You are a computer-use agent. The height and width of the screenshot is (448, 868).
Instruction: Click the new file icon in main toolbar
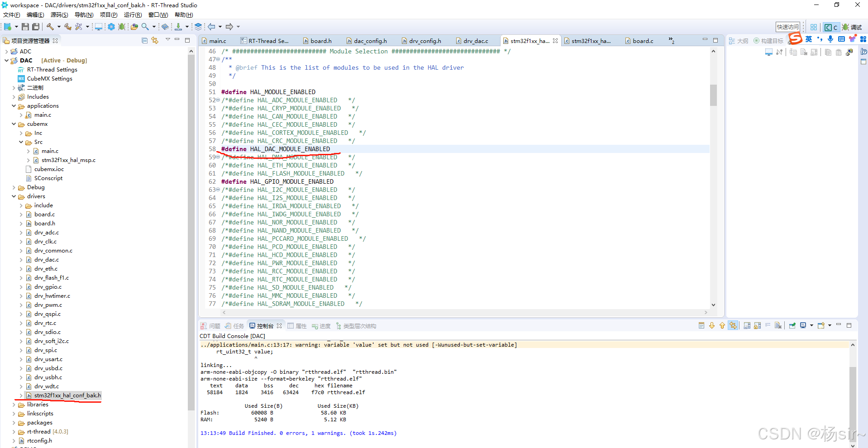(8, 27)
